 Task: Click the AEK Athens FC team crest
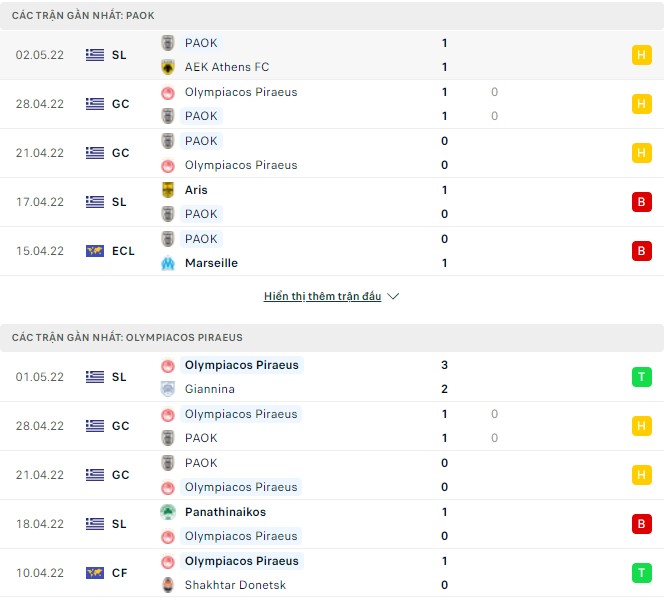click(168, 67)
